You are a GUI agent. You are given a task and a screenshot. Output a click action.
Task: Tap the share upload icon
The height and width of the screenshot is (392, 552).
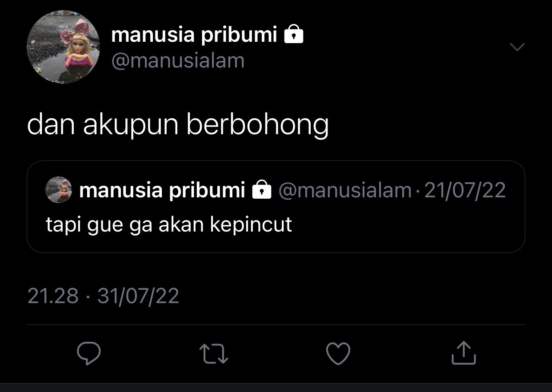464,353
